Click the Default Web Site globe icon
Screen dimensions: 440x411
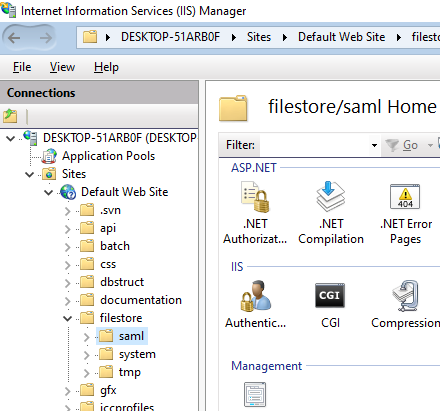coord(68,192)
